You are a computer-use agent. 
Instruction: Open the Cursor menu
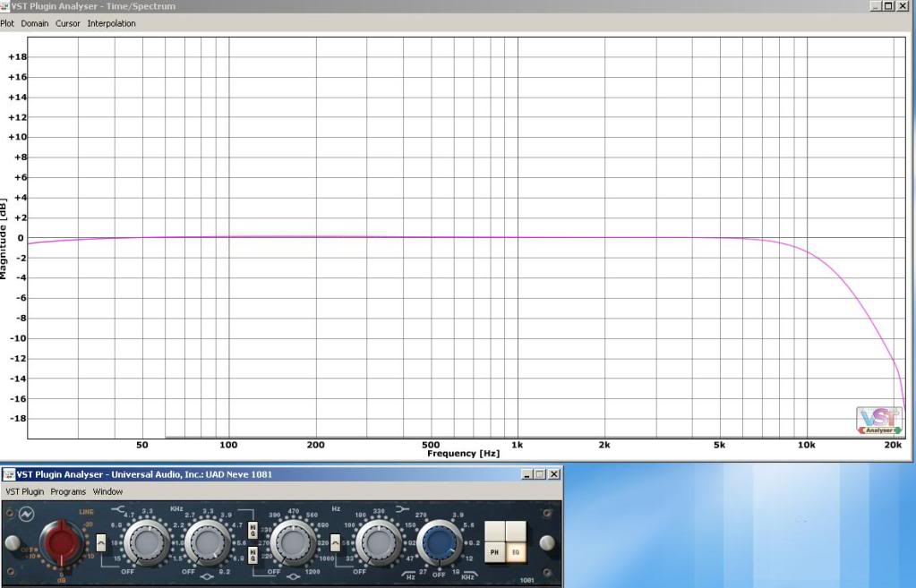[x=68, y=23]
